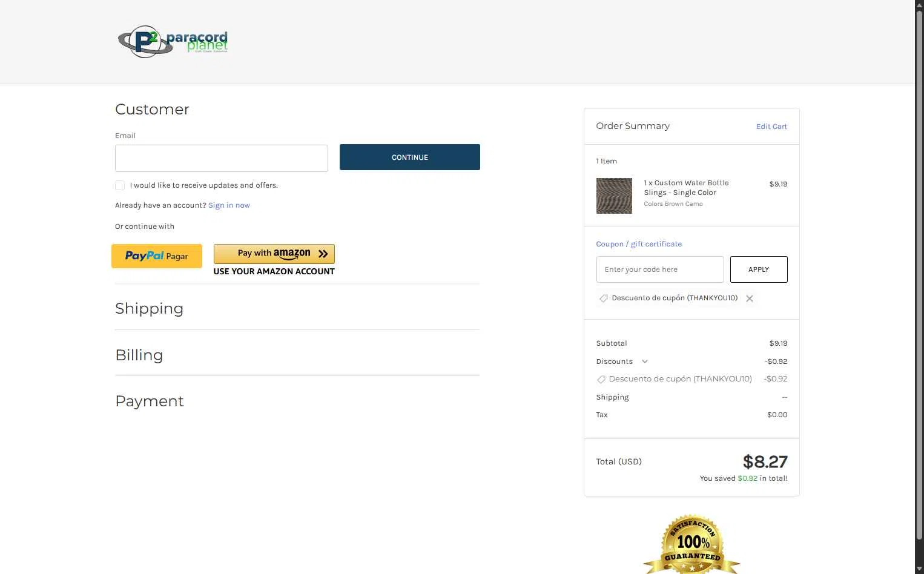Click 'USE YOUR AMAZON ACCOUNT' text
The image size is (924, 574).
274,271
